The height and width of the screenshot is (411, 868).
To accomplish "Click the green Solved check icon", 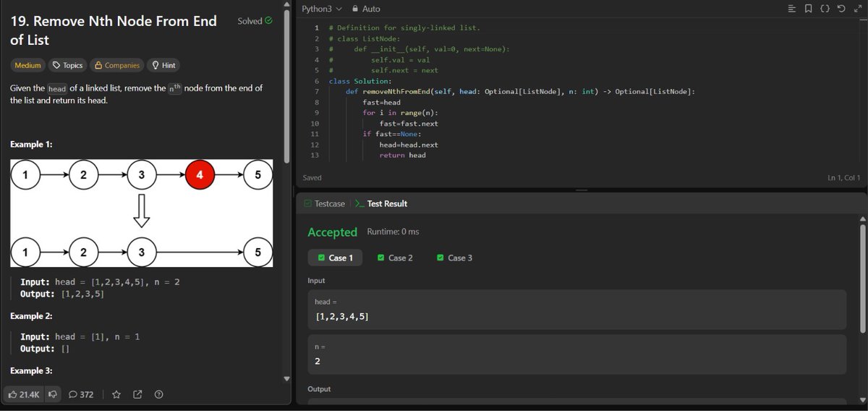I will pyautogui.click(x=269, y=20).
